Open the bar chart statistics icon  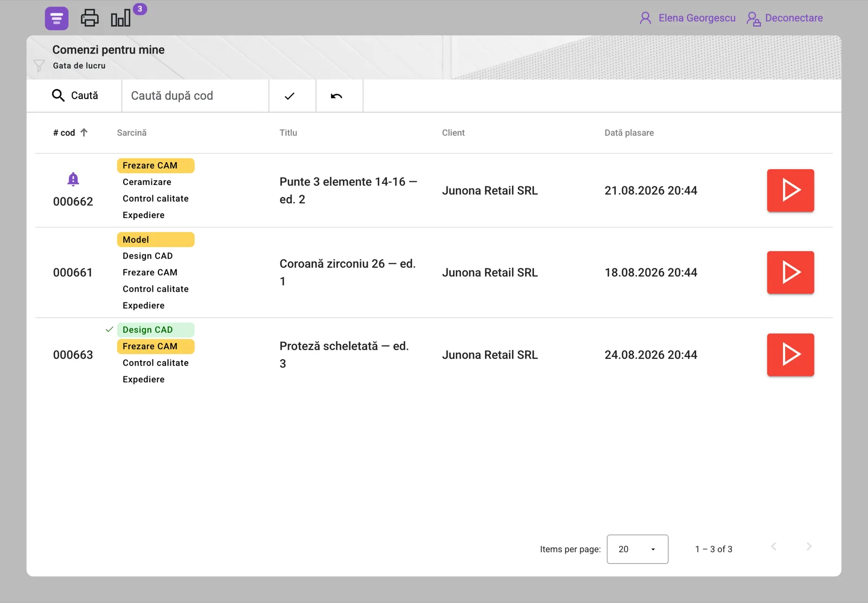pos(120,18)
